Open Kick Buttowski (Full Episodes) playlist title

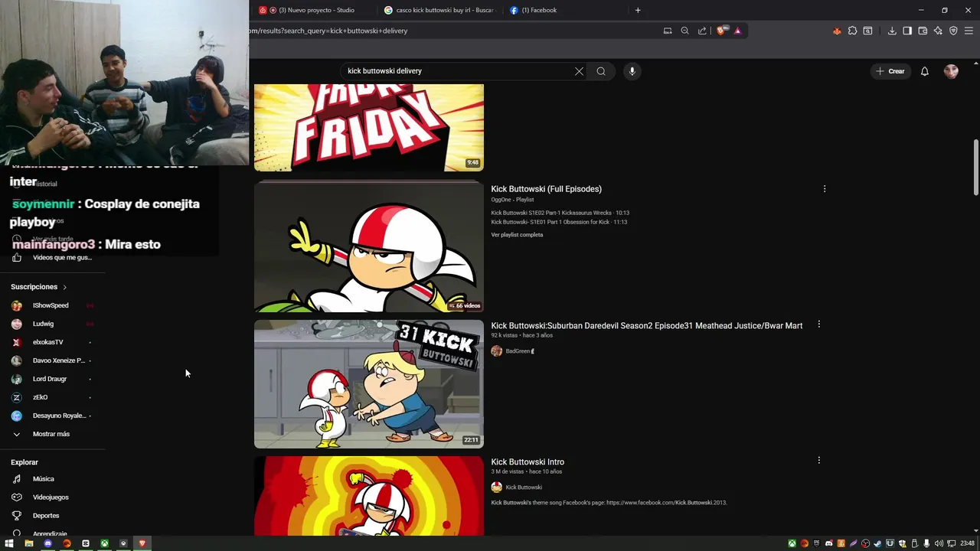pos(546,189)
